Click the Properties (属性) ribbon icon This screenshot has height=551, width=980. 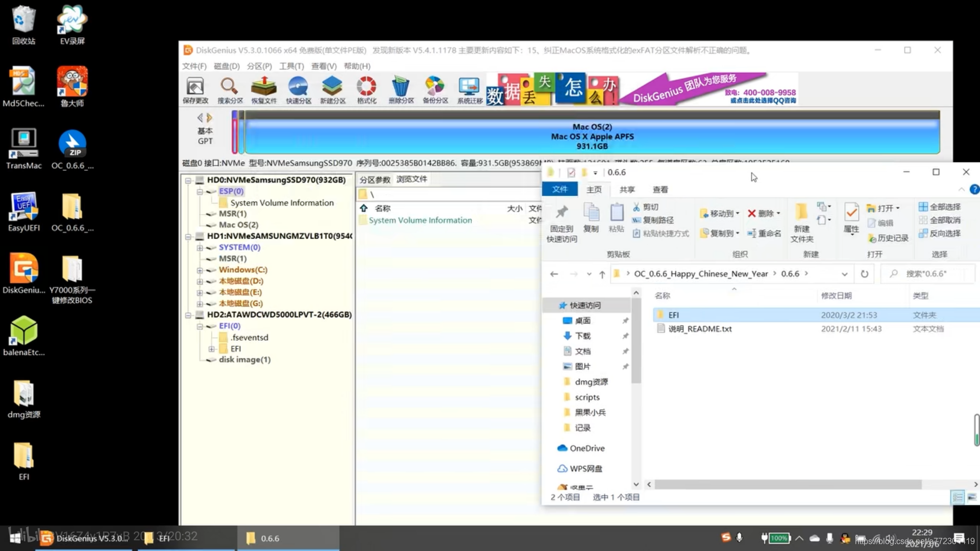tap(851, 218)
